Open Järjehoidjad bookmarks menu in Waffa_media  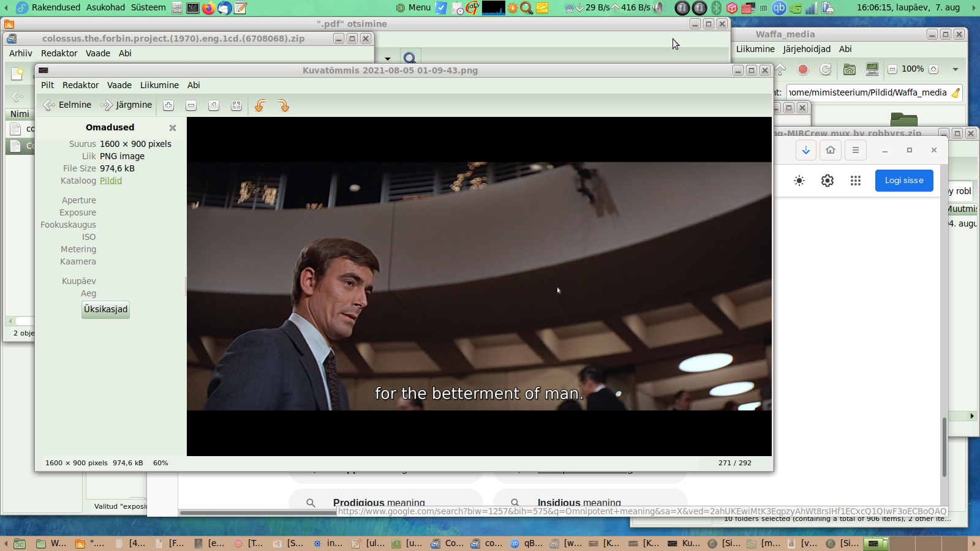pos(807,49)
